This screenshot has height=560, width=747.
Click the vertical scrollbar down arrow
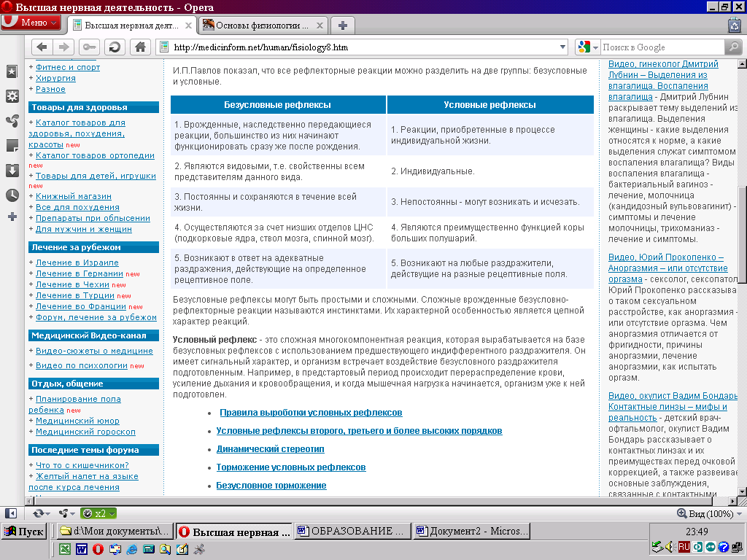point(742,491)
